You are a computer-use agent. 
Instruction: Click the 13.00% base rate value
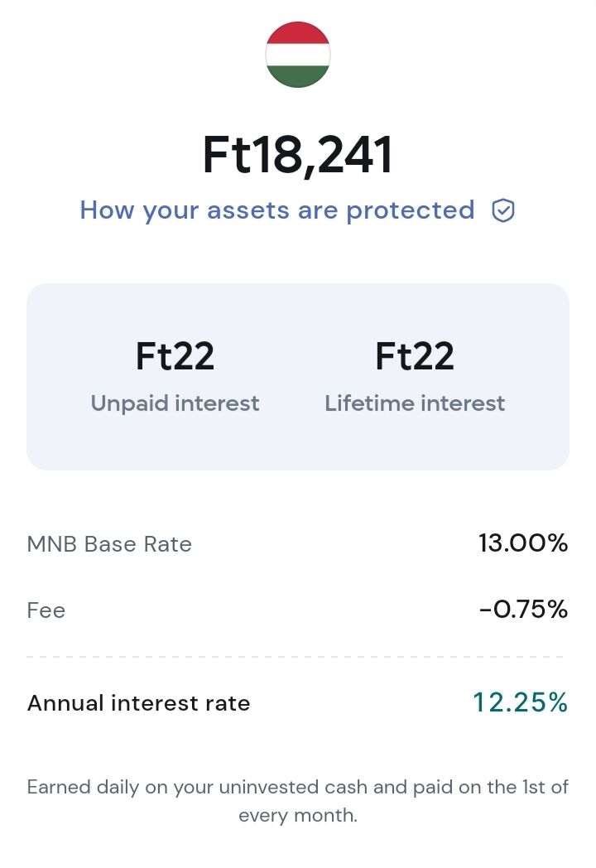[x=523, y=543]
